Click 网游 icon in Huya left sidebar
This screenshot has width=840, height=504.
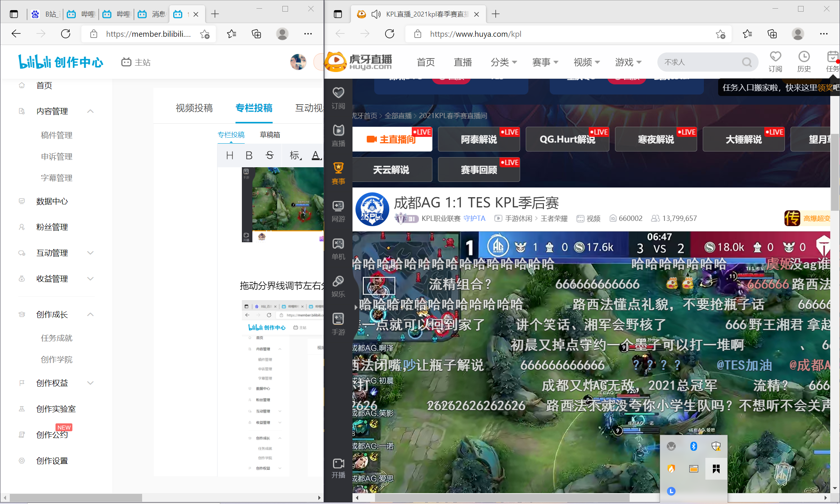point(338,211)
